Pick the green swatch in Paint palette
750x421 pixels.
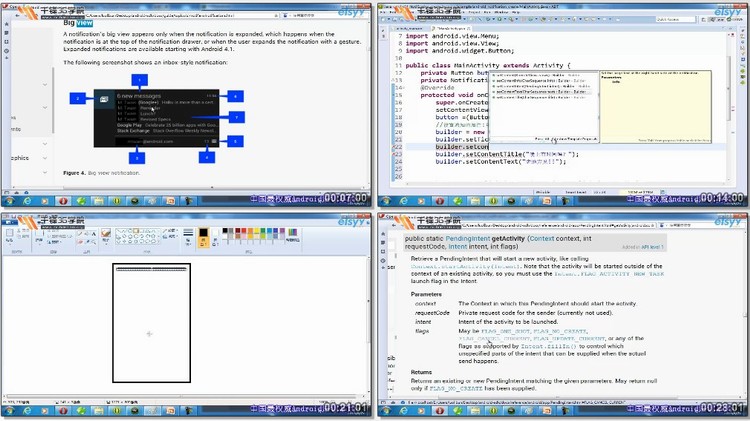[x=263, y=230]
